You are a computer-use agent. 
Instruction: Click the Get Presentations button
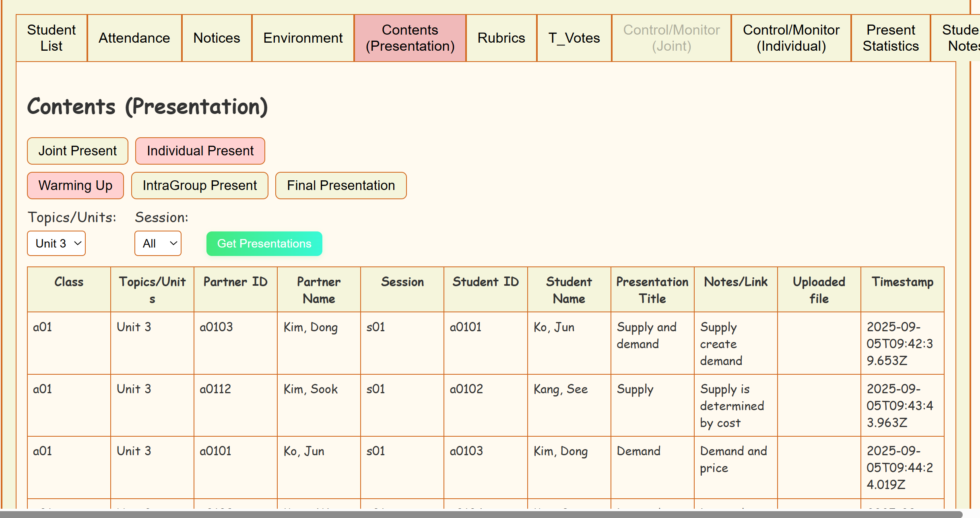[x=264, y=244]
